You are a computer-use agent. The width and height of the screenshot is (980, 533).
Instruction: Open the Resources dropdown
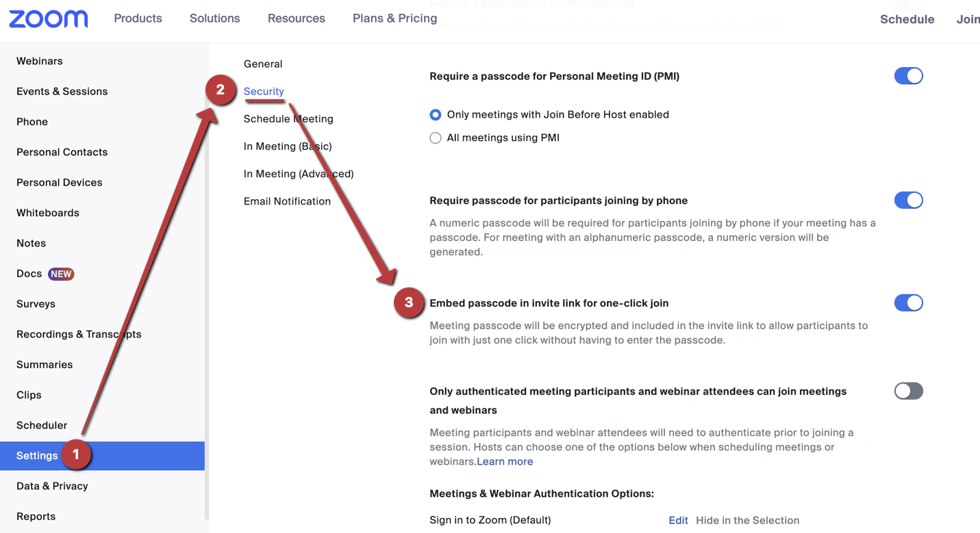(296, 18)
